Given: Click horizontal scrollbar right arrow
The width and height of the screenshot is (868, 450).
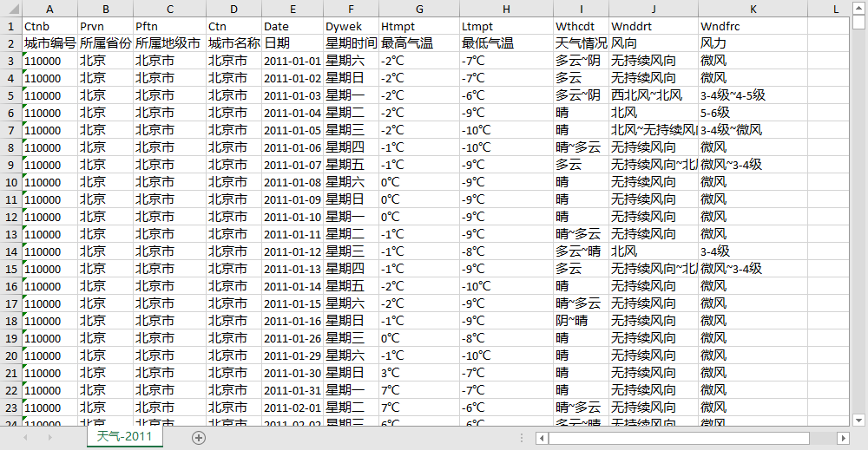Looking at the screenshot, I should coord(843,439).
